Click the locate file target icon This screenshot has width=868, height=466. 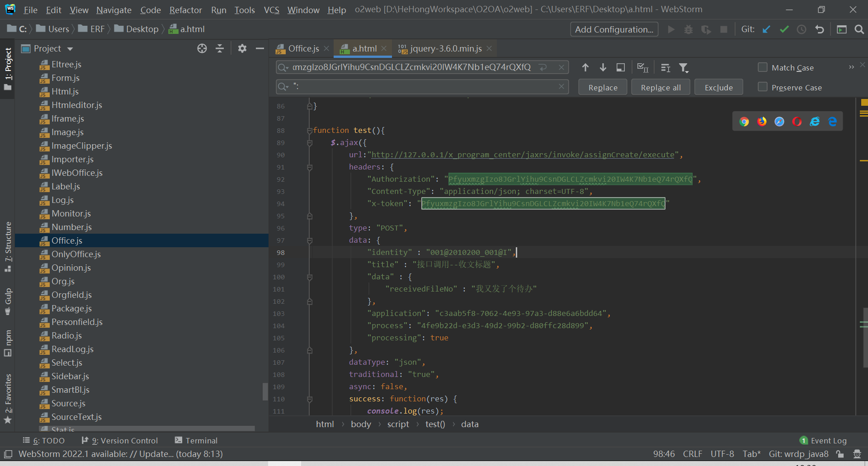[x=202, y=48]
